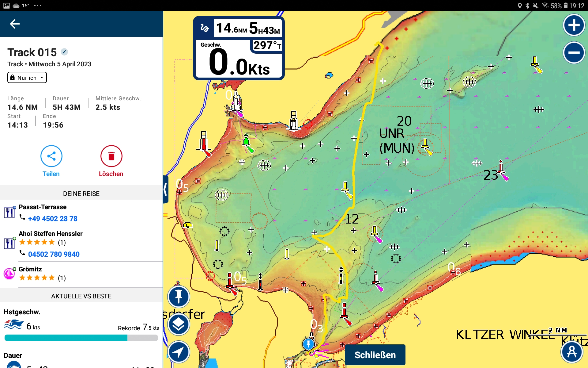The height and width of the screenshot is (368, 588).
Task: Tap the back arrow in header
Action: [x=14, y=24]
